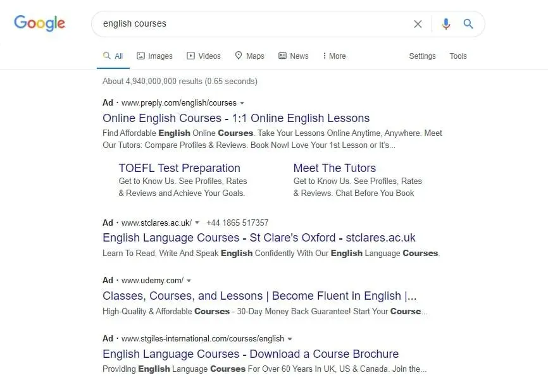Start voice search with microphone icon
548x392 pixels.
(446, 24)
